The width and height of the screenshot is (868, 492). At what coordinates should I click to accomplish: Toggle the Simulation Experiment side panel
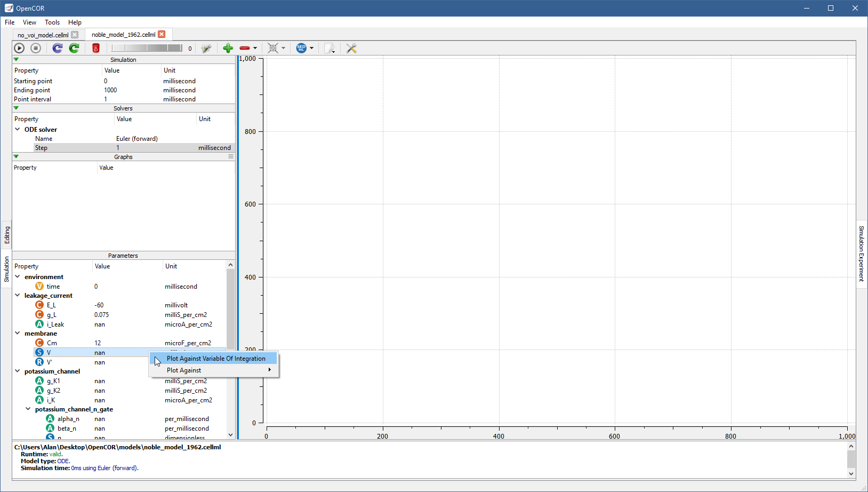point(861,253)
